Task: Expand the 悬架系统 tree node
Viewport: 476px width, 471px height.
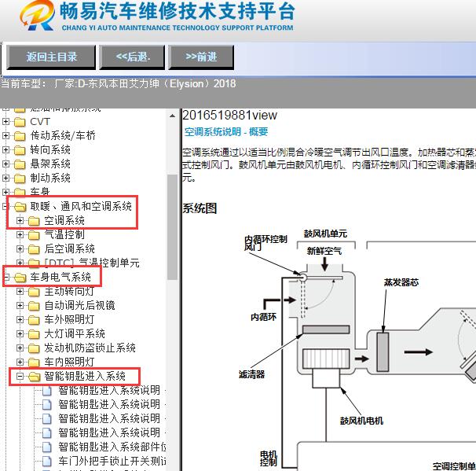Action: [5, 164]
